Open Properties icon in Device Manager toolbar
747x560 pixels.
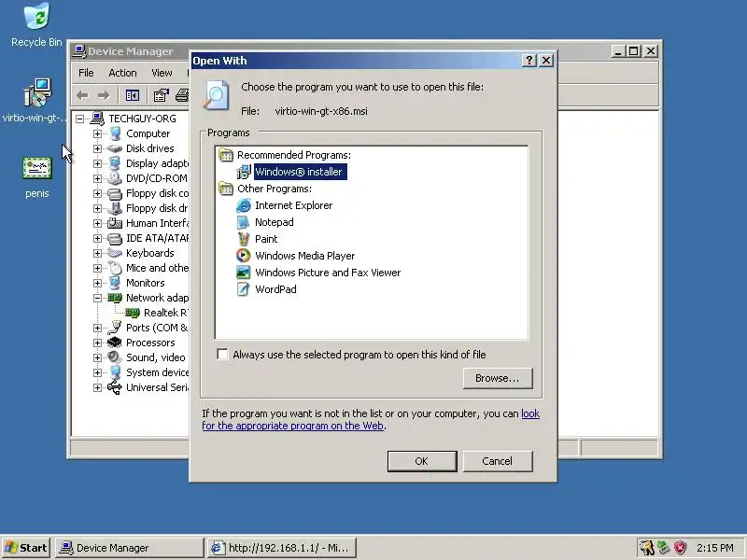(x=161, y=96)
